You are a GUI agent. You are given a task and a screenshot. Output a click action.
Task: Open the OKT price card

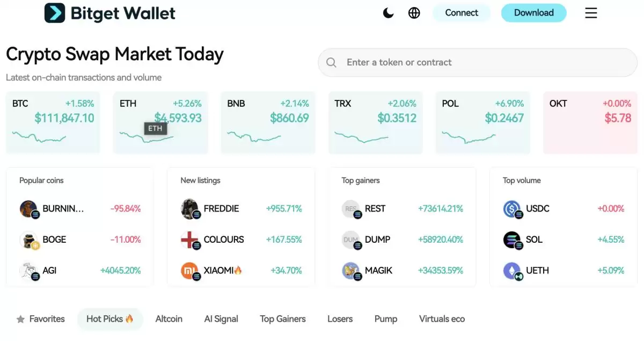pyautogui.click(x=590, y=122)
